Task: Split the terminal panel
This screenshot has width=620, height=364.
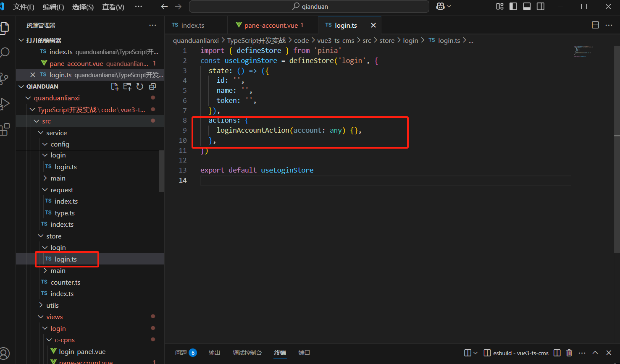Action: click(557, 353)
